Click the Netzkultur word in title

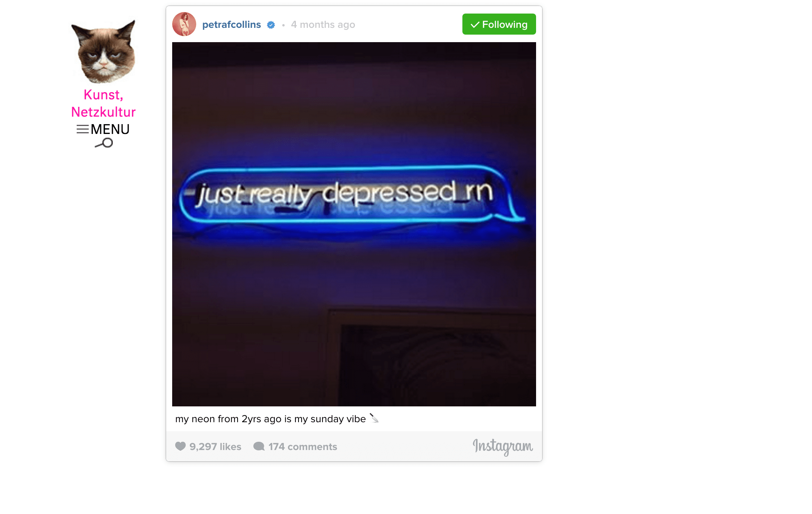tap(103, 112)
